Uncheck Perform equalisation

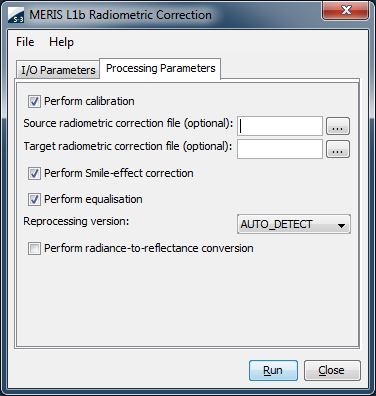point(34,199)
